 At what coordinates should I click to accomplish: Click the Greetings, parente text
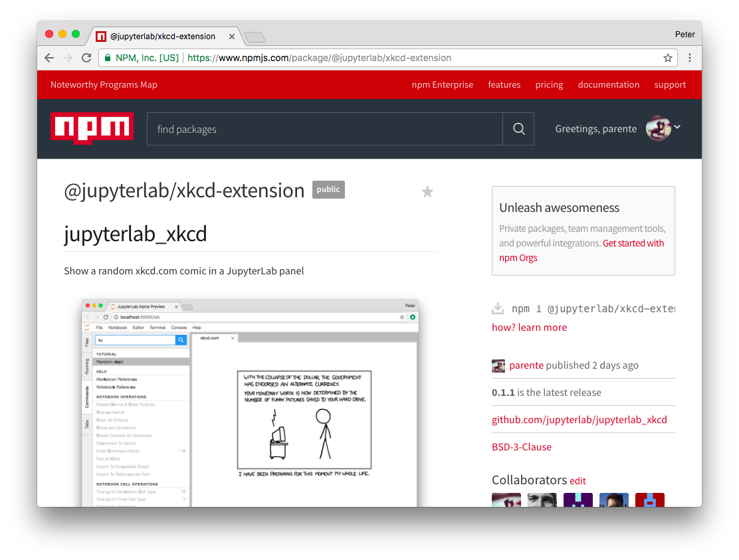click(x=595, y=129)
